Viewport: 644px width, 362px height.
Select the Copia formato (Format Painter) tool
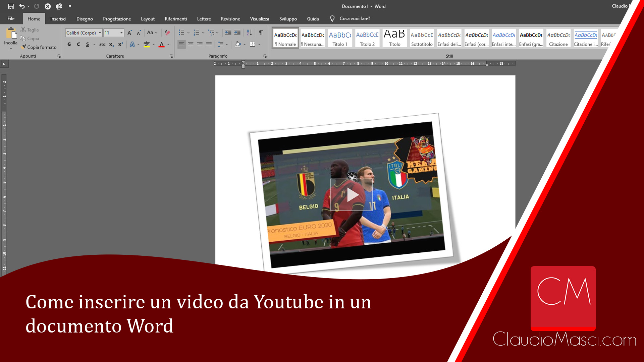39,47
